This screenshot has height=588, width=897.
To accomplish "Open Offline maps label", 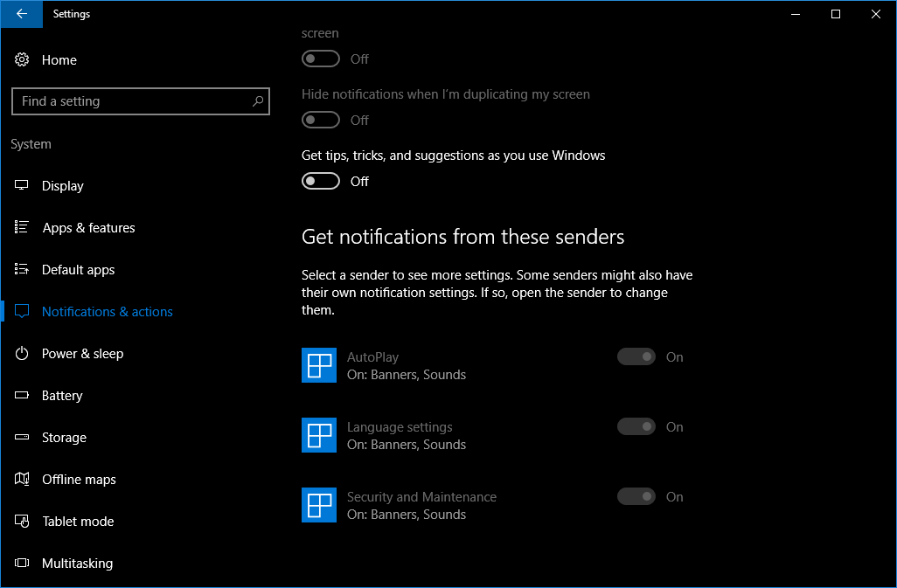I will click(79, 480).
